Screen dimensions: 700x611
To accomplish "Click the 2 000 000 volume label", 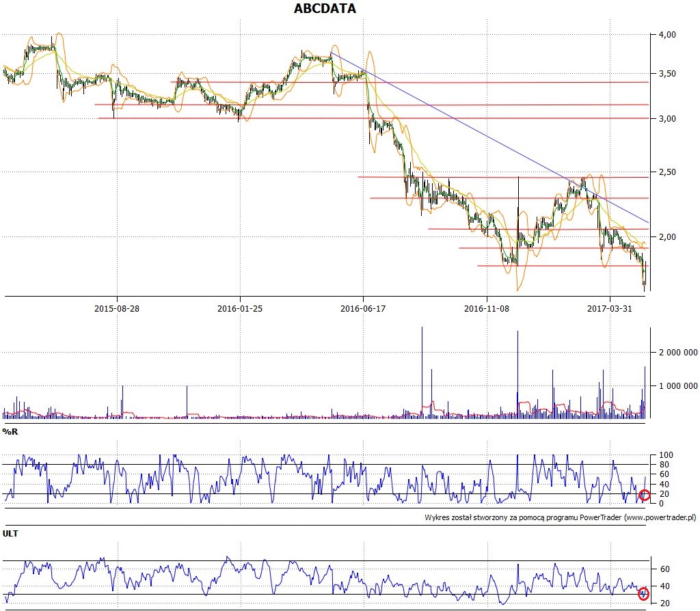I will [678, 353].
